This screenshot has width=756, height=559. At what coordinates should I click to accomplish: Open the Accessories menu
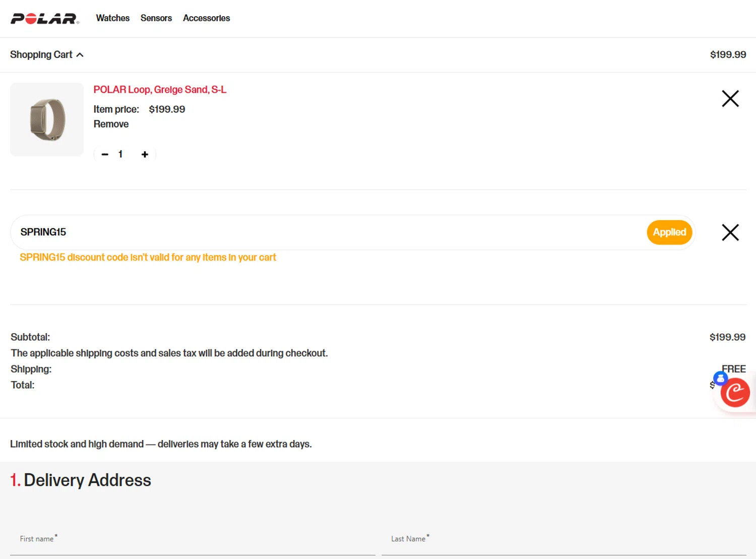(206, 18)
